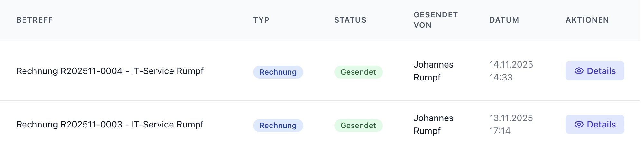Click the BETREFF column header
This screenshot has width=644, height=141.
(x=34, y=20)
